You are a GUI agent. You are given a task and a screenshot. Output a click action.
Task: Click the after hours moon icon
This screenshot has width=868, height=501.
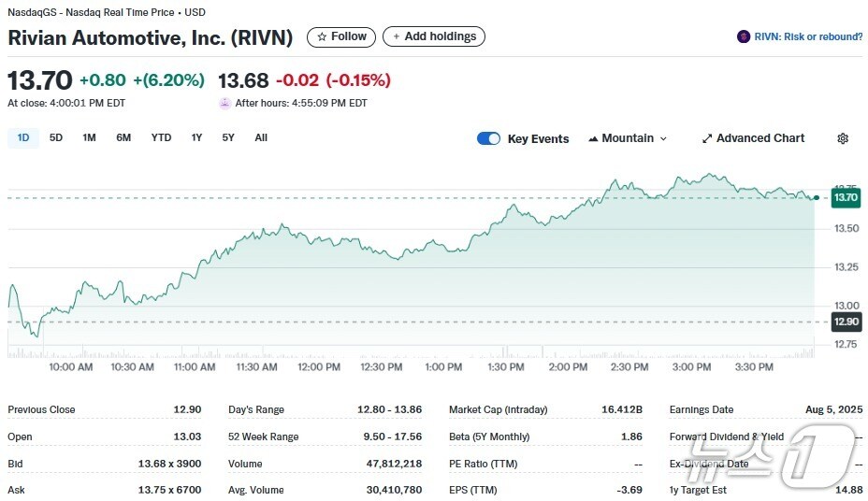pos(224,103)
